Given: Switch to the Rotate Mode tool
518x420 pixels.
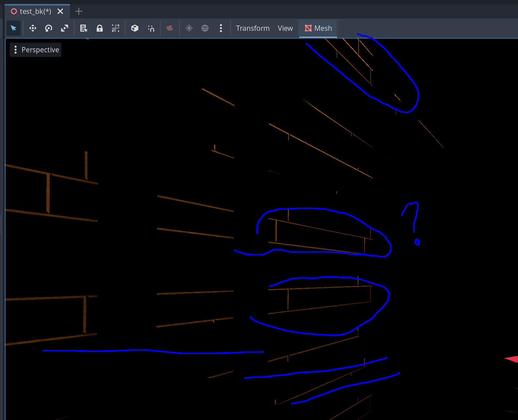Looking at the screenshot, I should pos(49,28).
